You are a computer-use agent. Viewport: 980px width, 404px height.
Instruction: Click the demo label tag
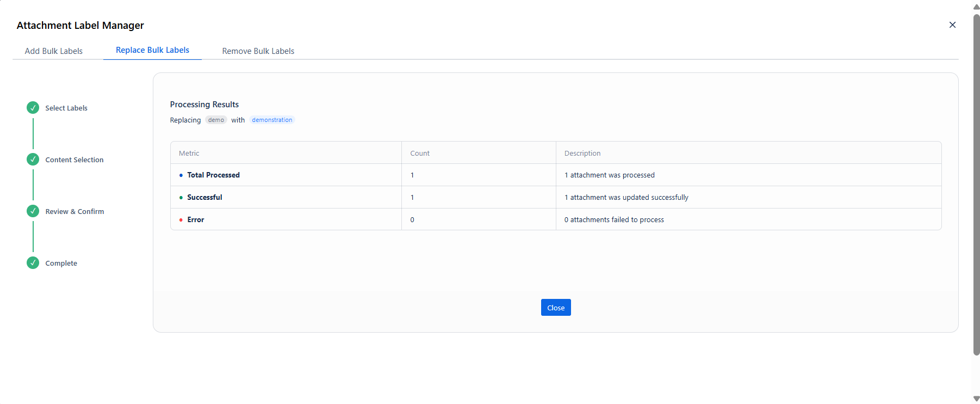(216, 120)
